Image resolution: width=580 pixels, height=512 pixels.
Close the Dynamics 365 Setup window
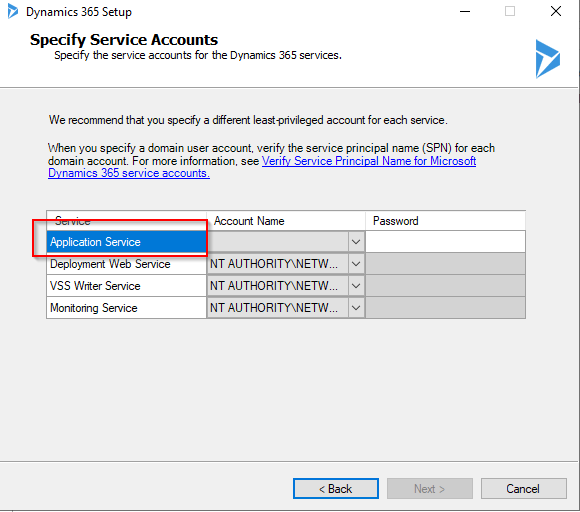(556, 11)
